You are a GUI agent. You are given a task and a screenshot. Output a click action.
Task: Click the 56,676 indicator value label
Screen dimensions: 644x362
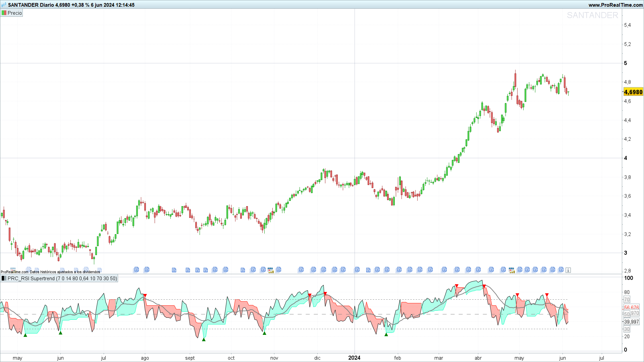[631, 307]
